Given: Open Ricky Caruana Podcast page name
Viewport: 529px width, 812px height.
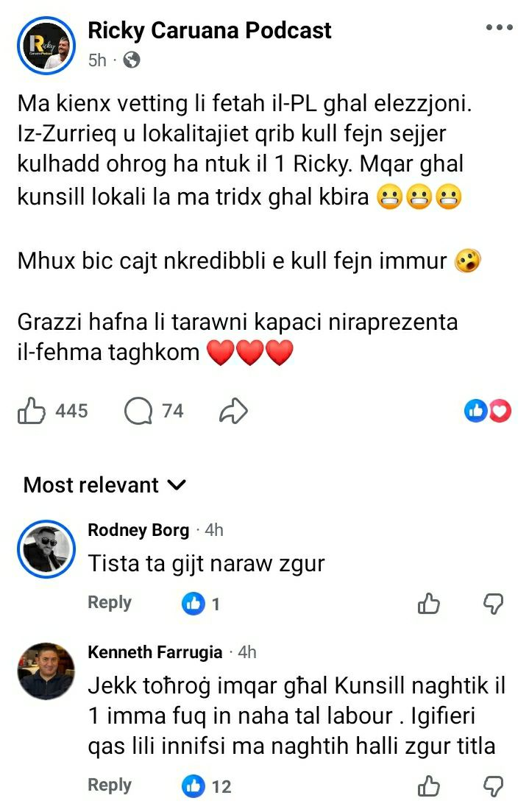Looking at the screenshot, I should pyautogui.click(x=209, y=30).
